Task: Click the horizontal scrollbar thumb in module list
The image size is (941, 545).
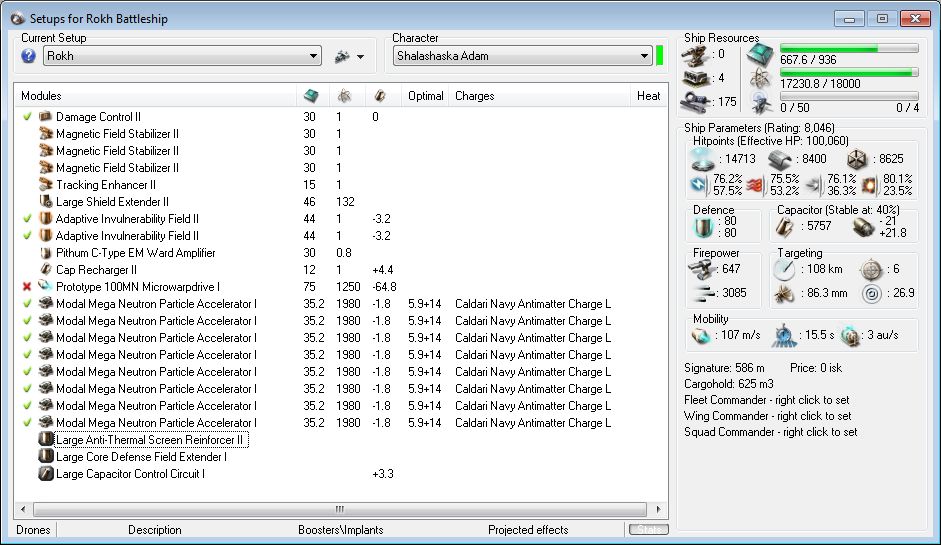Action: [340, 510]
